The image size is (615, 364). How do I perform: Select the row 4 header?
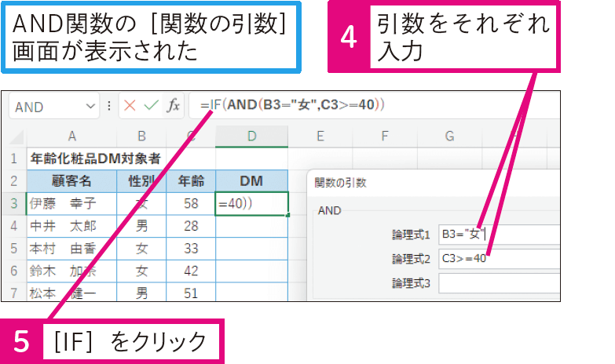click(14, 226)
